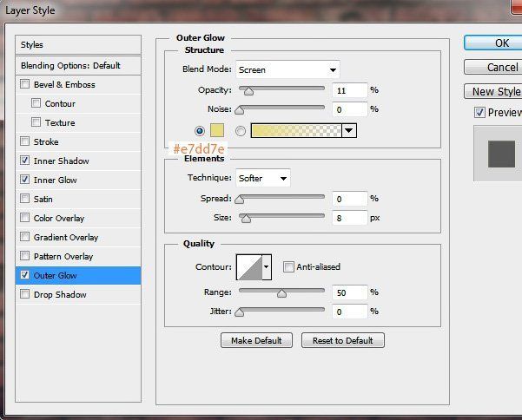Open the Contour picker dropdown arrow
Image resolution: width=522 pixels, height=420 pixels.
267,267
